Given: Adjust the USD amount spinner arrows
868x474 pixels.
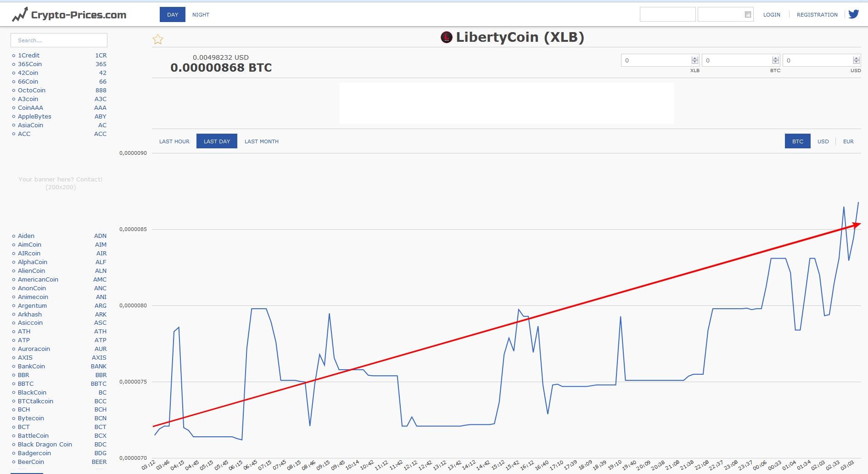Looking at the screenshot, I should click(x=856, y=60).
